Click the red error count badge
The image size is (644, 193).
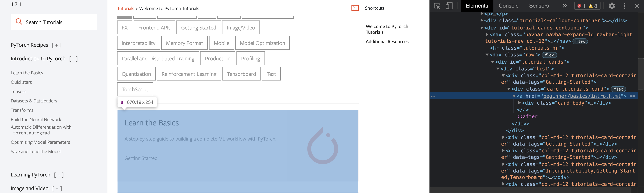pyautogui.click(x=581, y=6)
